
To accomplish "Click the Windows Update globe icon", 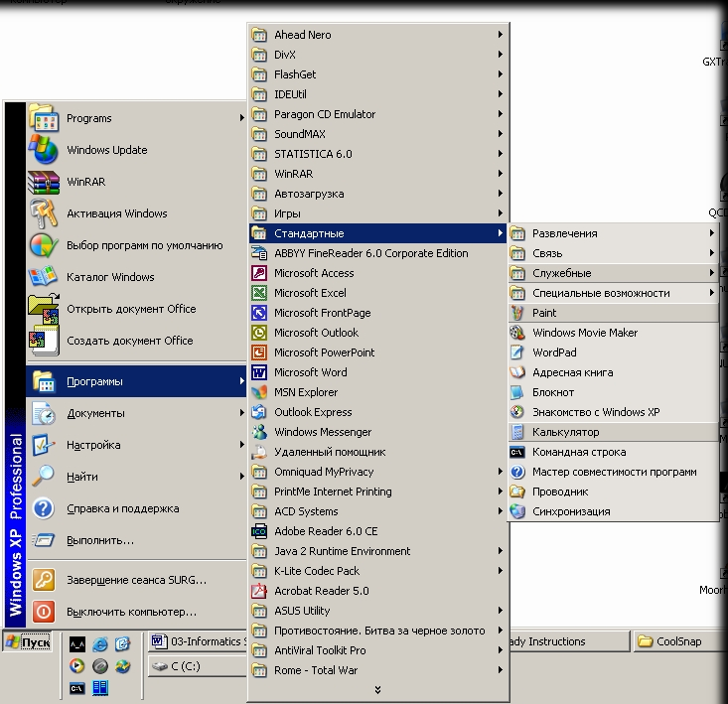I will coord(43,150).
